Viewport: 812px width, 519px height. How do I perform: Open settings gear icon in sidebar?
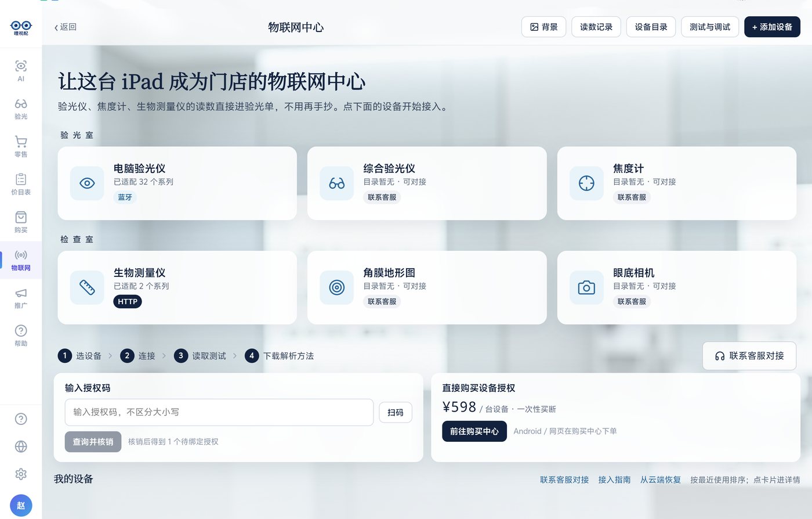(x=21, y=474)
